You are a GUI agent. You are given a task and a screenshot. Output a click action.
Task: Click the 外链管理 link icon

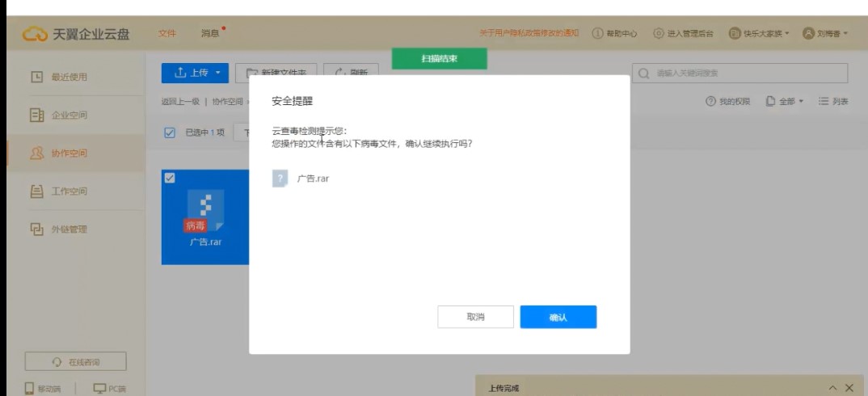click(36, 230)
